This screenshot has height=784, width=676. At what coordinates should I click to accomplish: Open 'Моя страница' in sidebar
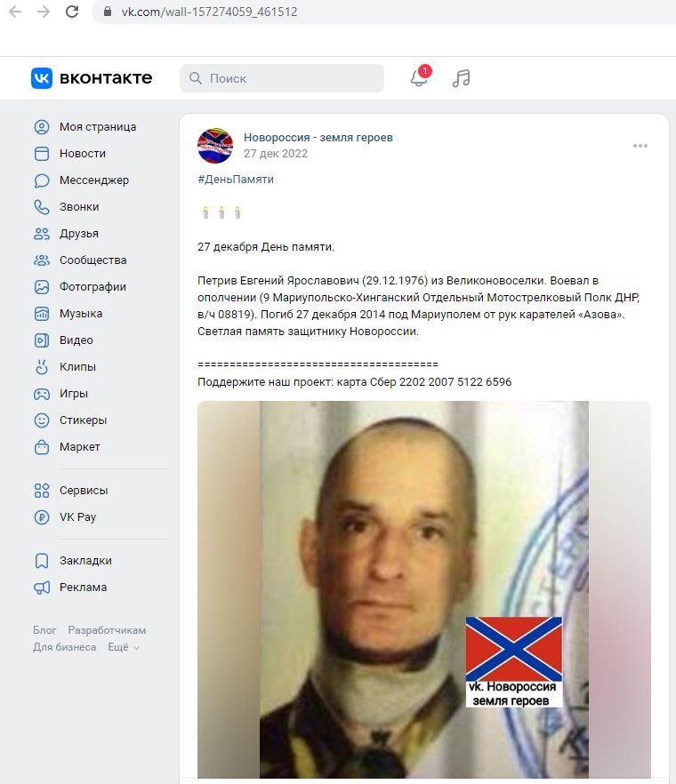click(x=98, y=127)
